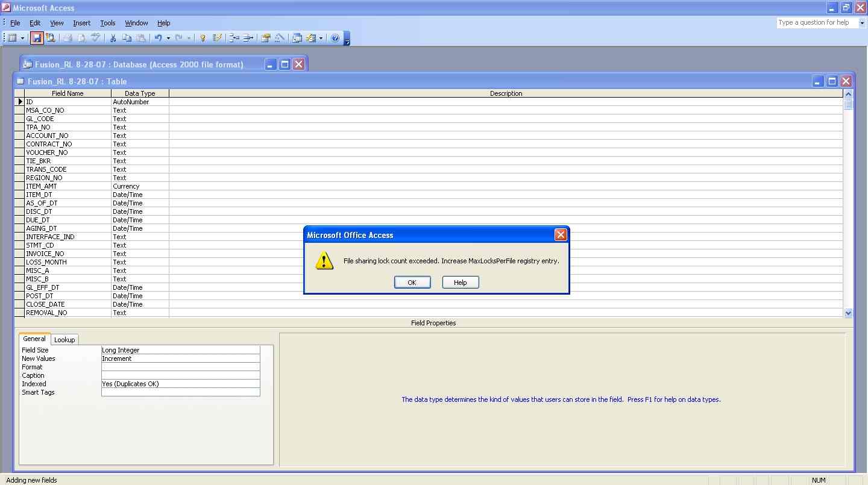Click the Insert Rows toolbar icon
The width and height of the screenshot is (868, 485).
(x=234, y=38)
